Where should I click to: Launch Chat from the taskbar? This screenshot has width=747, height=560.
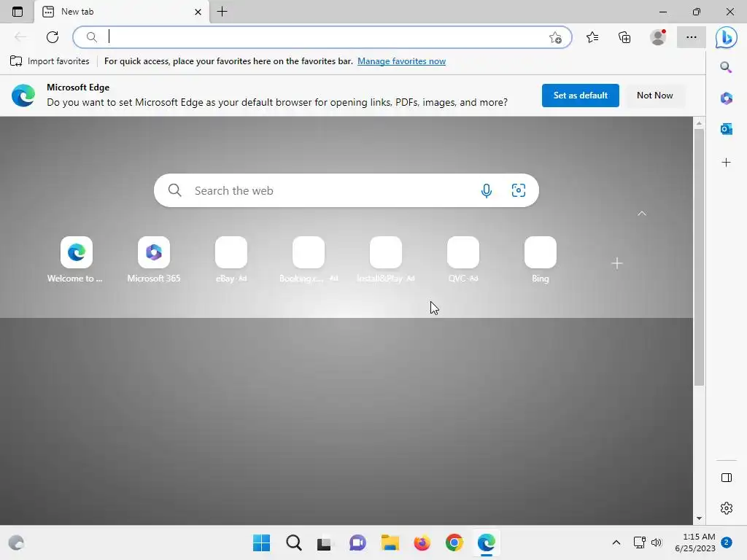pos(357,542)
